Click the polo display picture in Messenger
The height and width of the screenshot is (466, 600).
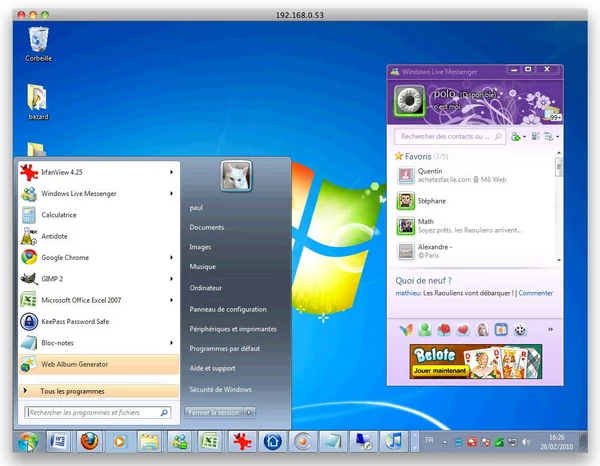pos(409,101)
